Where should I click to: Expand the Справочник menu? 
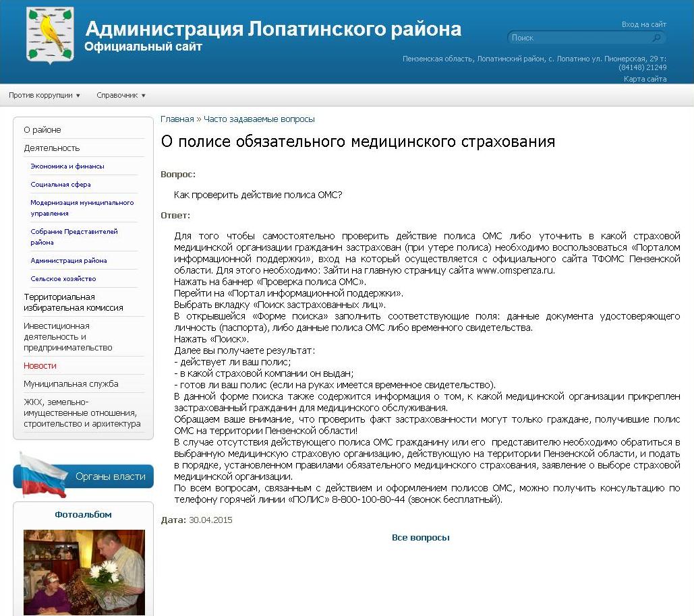coord(121,95)
